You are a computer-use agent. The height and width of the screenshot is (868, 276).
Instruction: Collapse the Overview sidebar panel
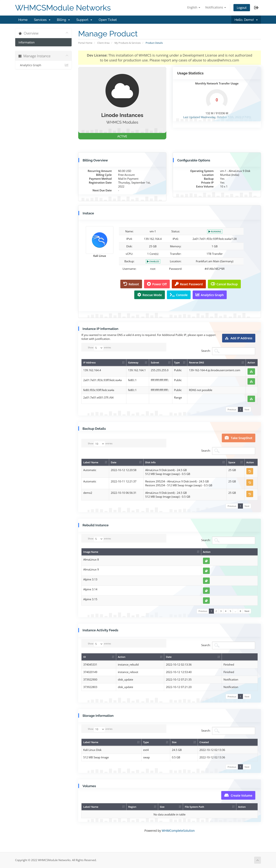click(x=67, y=33)
